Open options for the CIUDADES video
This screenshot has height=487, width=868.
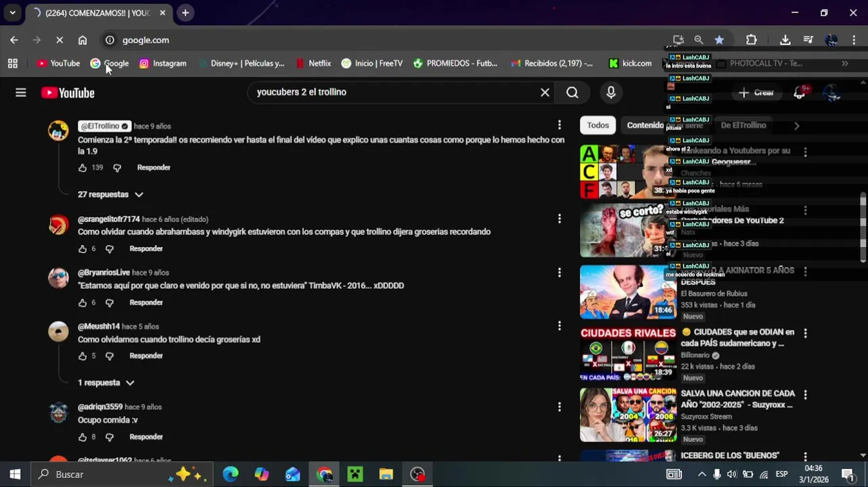[805, 333]
